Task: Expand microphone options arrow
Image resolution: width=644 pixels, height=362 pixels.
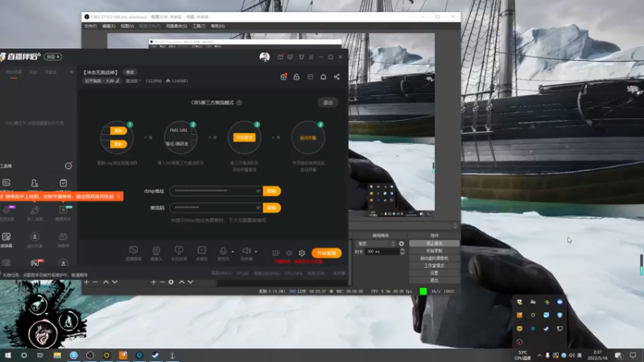Action: coord(233,252)
